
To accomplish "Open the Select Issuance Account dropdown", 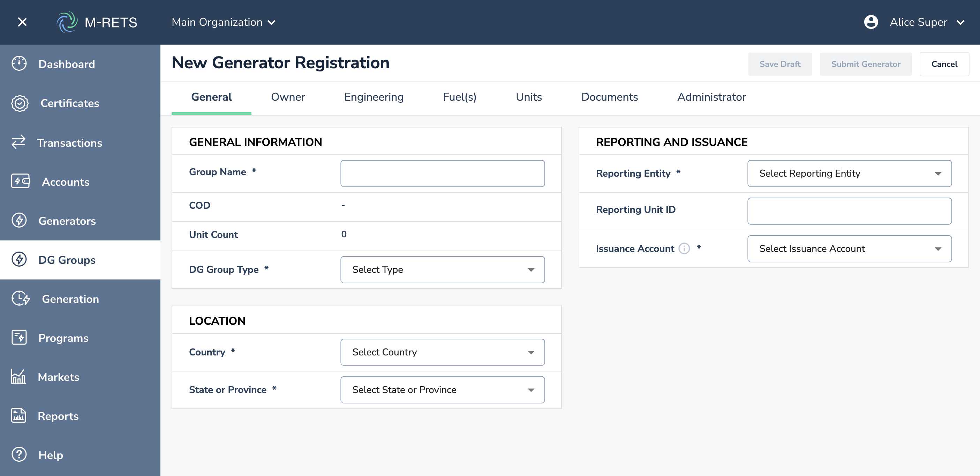I will [849, 249].
